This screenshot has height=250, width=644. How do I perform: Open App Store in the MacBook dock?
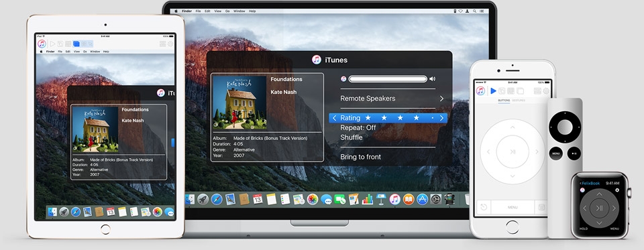coord(422,199)
